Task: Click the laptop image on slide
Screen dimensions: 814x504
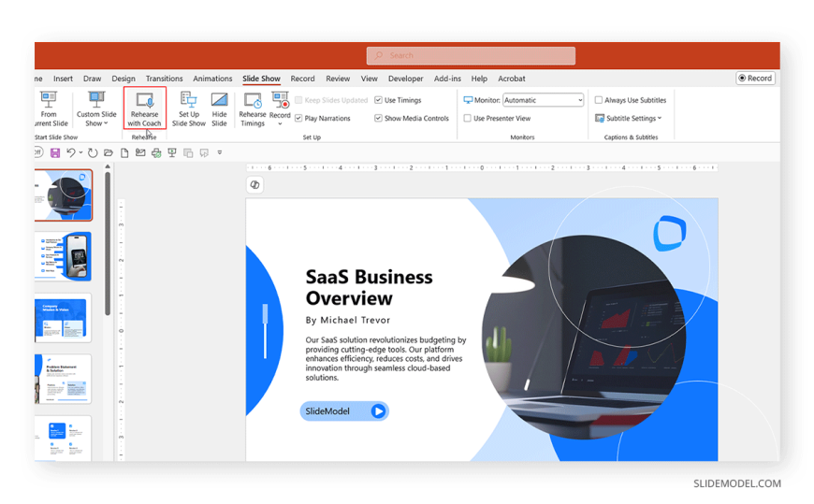Action: (584, 338)
